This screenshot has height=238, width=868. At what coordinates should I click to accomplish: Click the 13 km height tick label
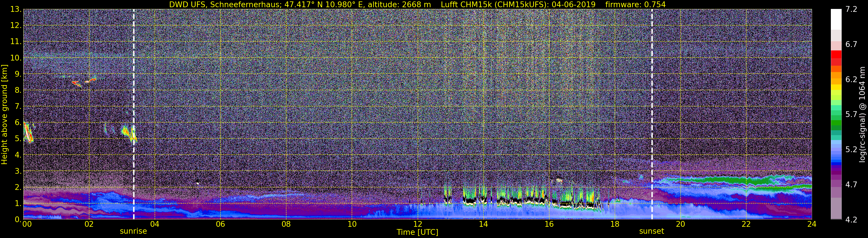(x=16, y=10)
